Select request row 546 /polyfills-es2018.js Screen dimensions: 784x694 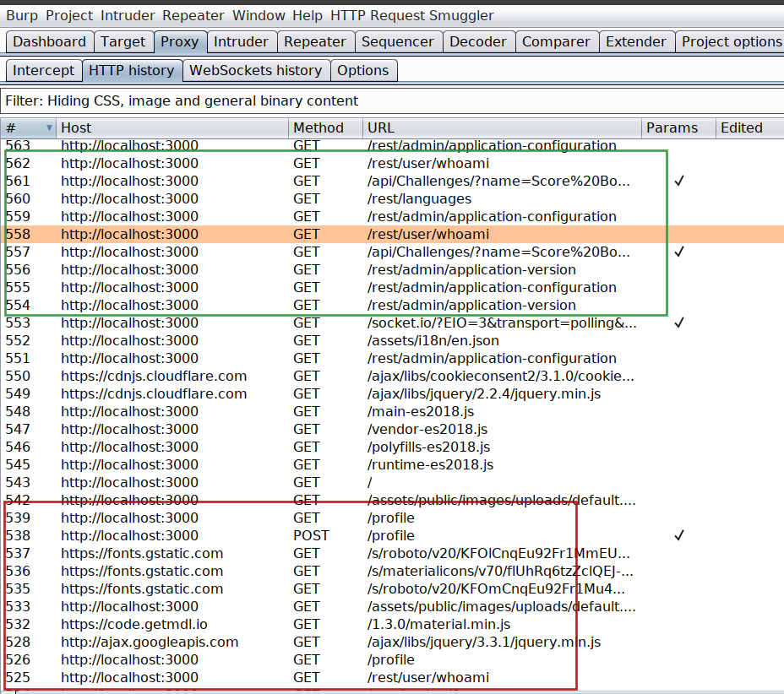392,447
